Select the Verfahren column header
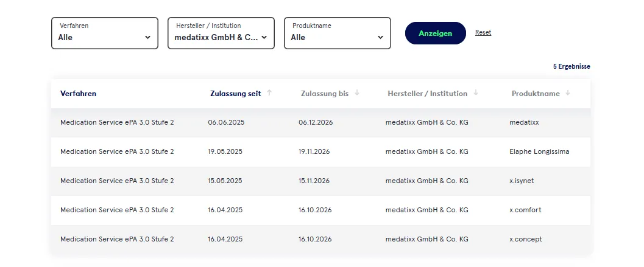The height and width of the screenshot is (267, 644). tap(78, 94)
